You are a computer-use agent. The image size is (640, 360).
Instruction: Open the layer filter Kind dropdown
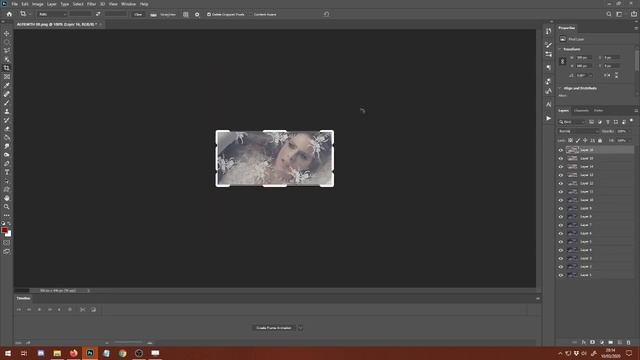[x=571, y=122]
